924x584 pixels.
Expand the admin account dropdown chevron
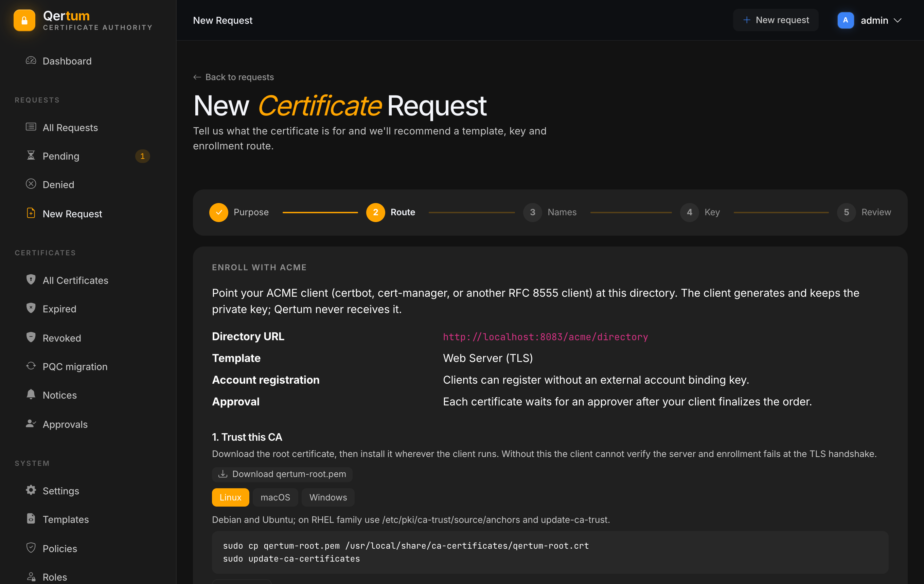coord(898,20)
